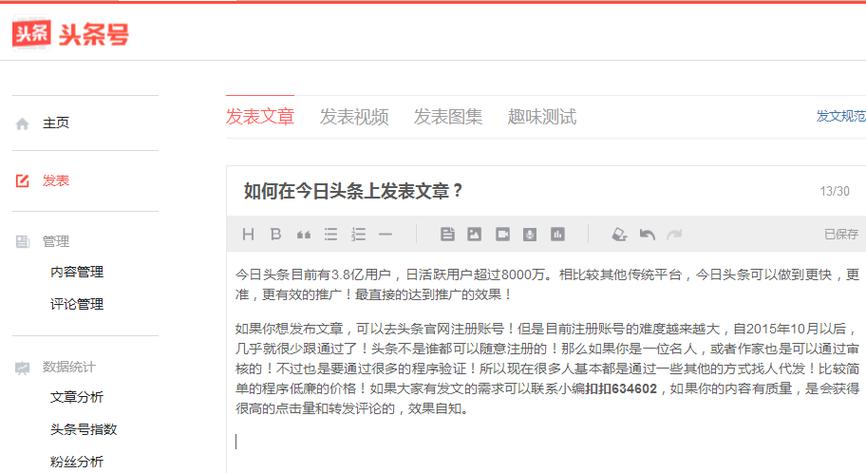The image size is (866, 473).
Task: Insert audio via microphone icon
Action: click(x=530, y=234)
